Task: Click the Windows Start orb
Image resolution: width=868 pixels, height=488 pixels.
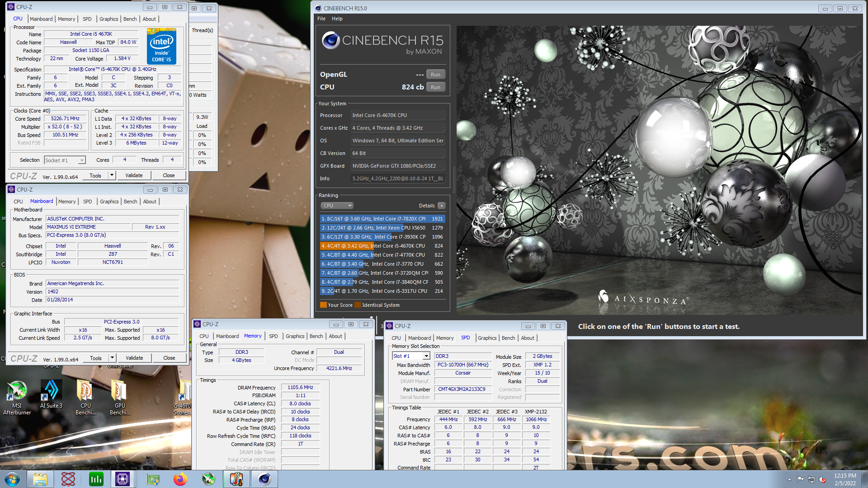Action: [12, 479]
